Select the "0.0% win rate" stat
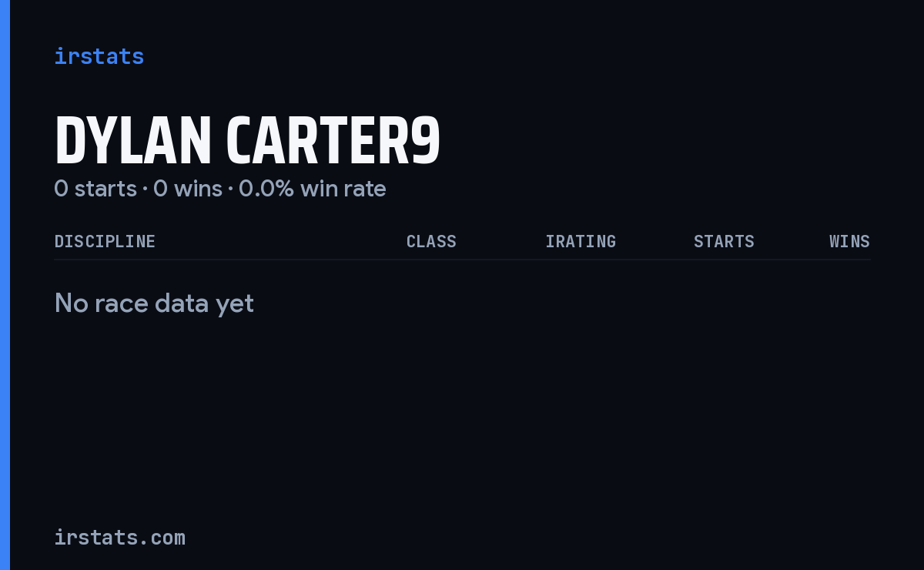 313,189
